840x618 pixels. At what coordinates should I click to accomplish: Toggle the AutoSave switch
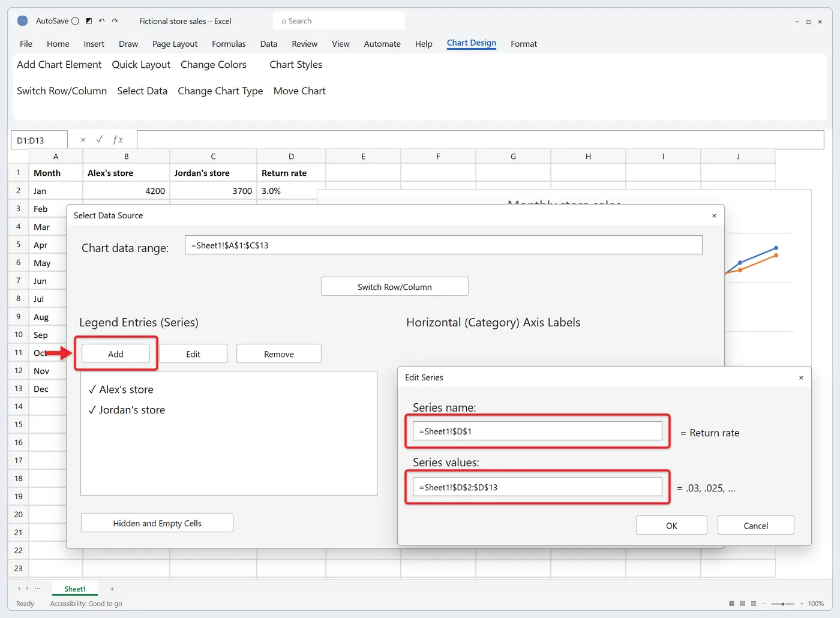click(75, 21)
